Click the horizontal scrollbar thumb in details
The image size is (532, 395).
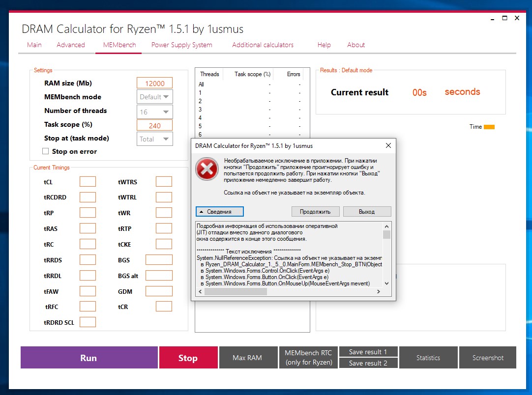236,292
